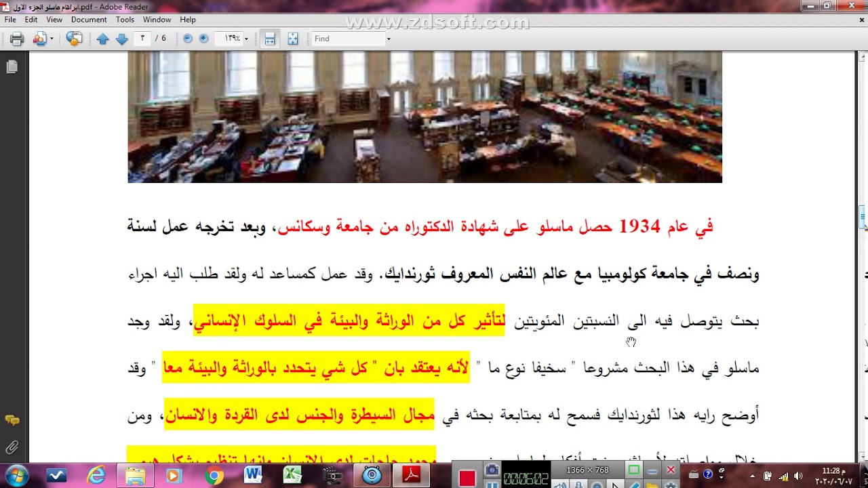Image resolution: width=868 pixels, height=488 pixels.
Task: Open the Edit menu
Action: point(31,20)
